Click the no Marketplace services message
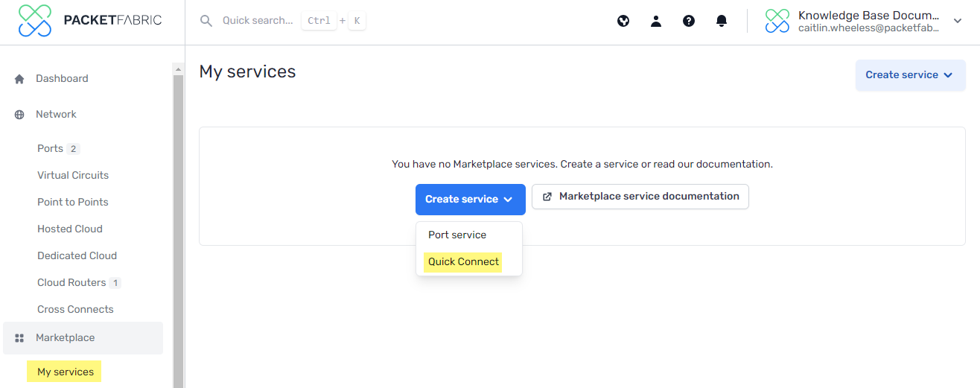The width and height of the screenshot is (980, 388). [x=582, y=164]
